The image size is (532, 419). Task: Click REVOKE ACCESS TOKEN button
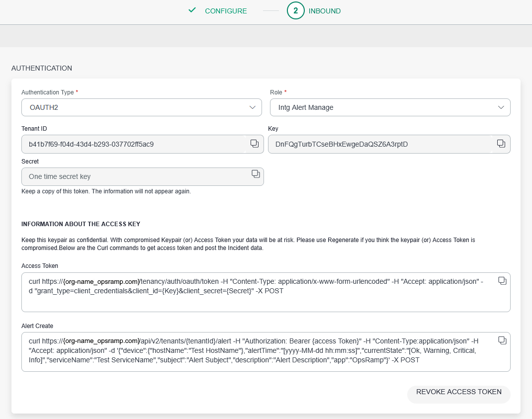(459, 394)
